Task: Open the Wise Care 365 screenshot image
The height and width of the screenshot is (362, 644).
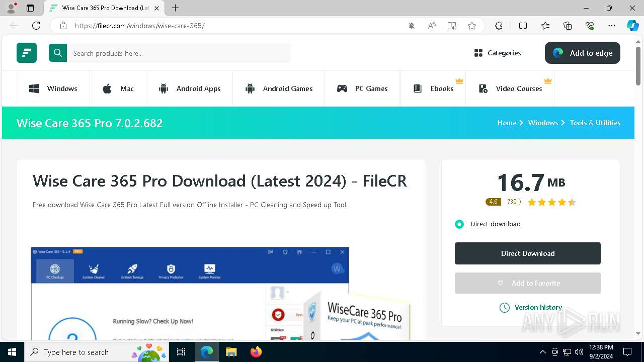Action: click(x=221, y=293)
